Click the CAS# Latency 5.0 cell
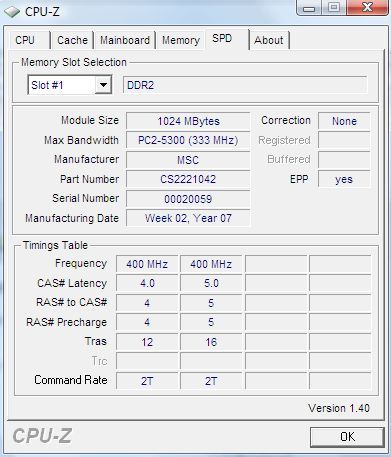 coord(211,283)
